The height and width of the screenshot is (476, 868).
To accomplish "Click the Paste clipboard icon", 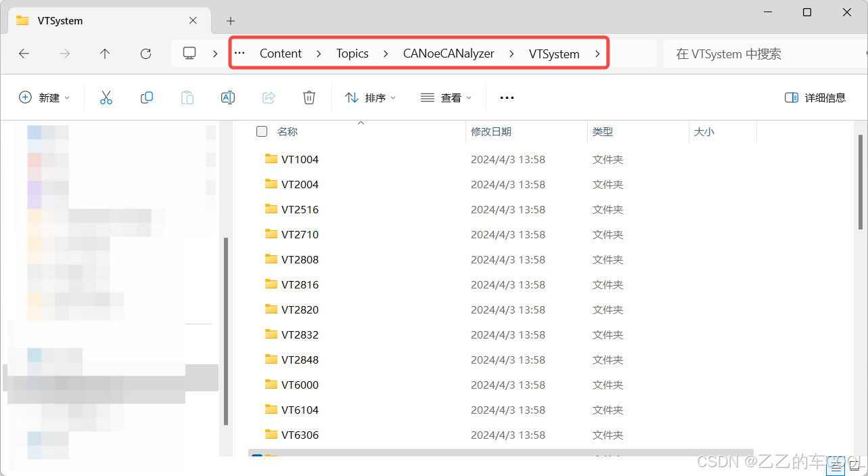I will tap(187, 98).
